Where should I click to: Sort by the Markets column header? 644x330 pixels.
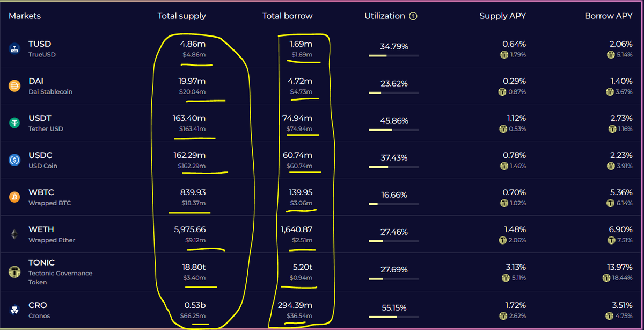(25, 16)
